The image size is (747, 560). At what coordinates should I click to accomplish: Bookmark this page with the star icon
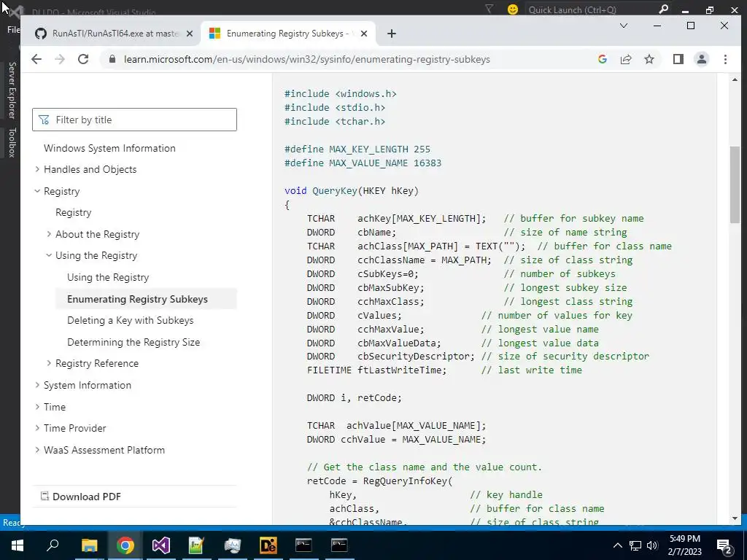[x=649, y=59]
